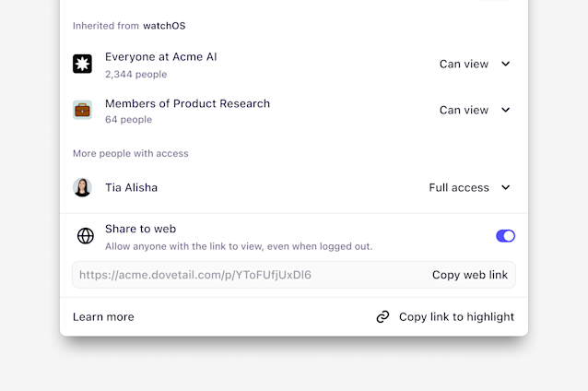Select the watchOS inherited parent label
This screenshot has height=391, width=588.
point(164,26)
